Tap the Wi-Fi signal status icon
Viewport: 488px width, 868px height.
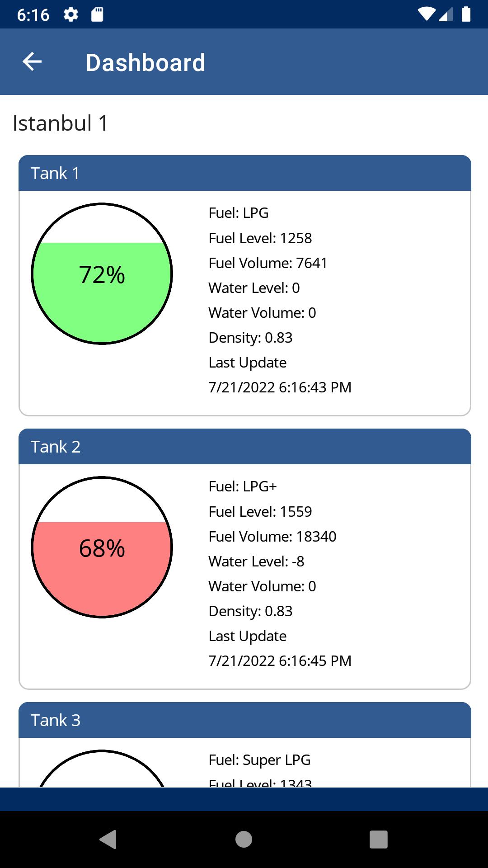click(x=426, y=14)
